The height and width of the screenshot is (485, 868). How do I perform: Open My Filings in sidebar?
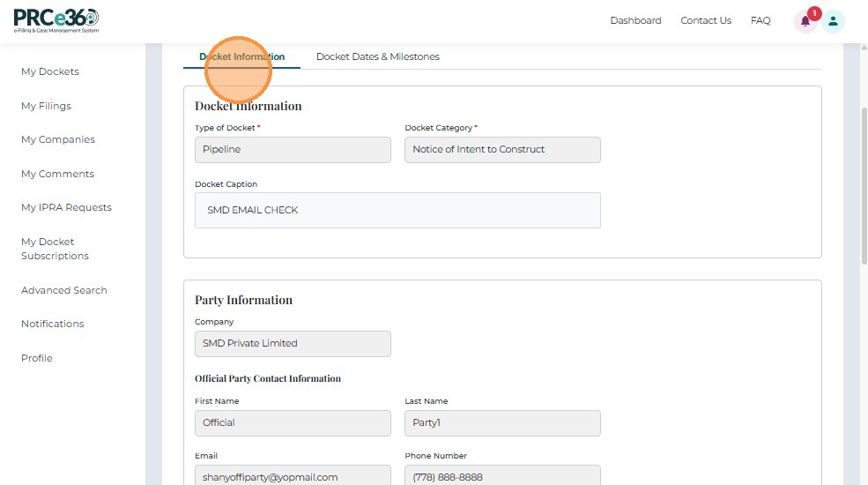click(x=46, y=106)
